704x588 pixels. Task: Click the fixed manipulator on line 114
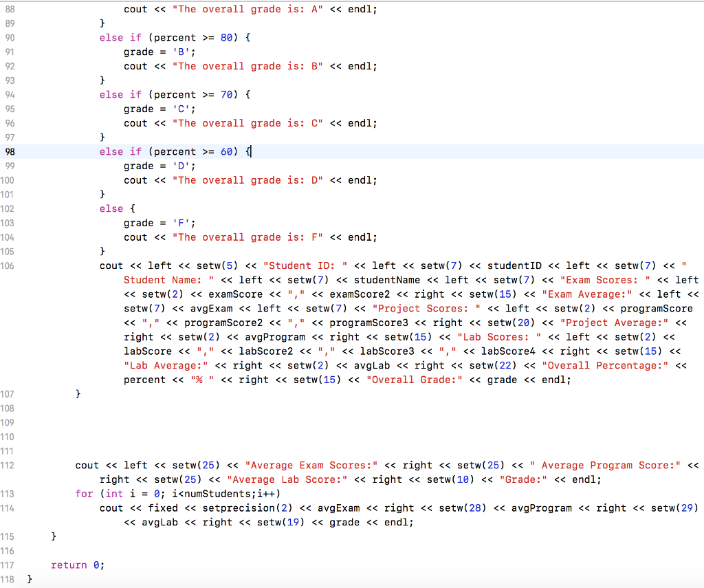click(163, 508)
